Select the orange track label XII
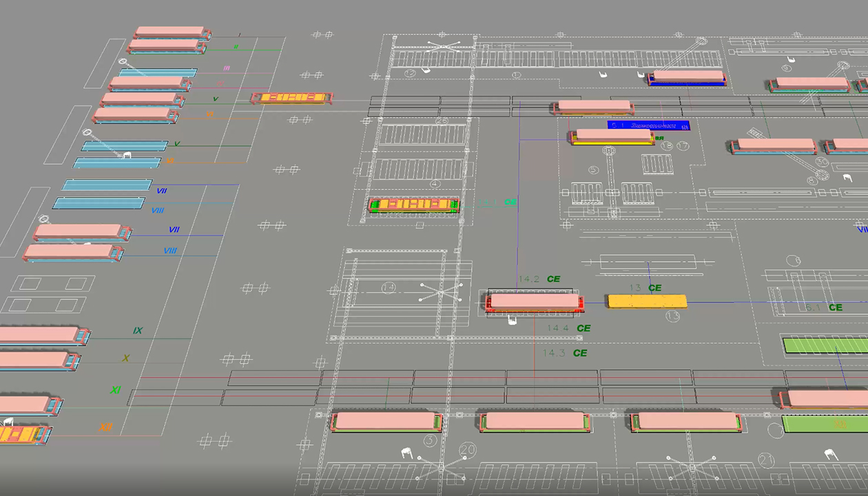This screenshot has width=868, height=496. point(105,427)
